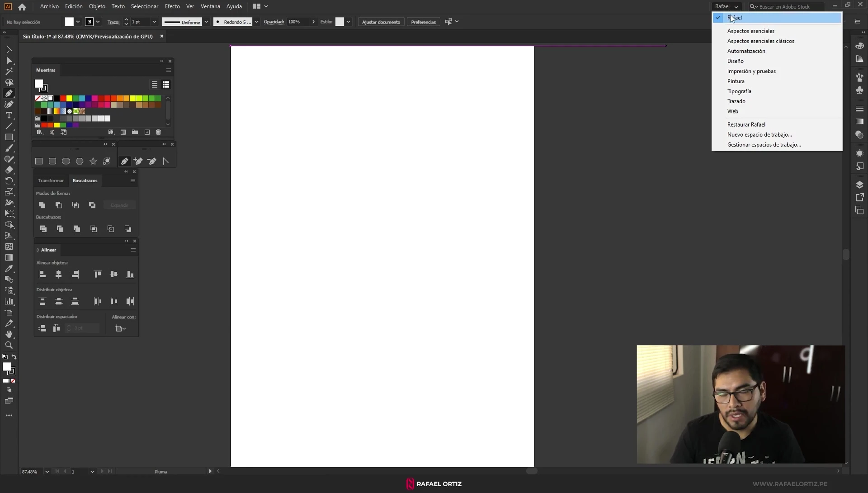The height and width of the screenshot is (493, 868).
Task: Select the Rectangle tool in left toolbar
Action: point(9,137)
